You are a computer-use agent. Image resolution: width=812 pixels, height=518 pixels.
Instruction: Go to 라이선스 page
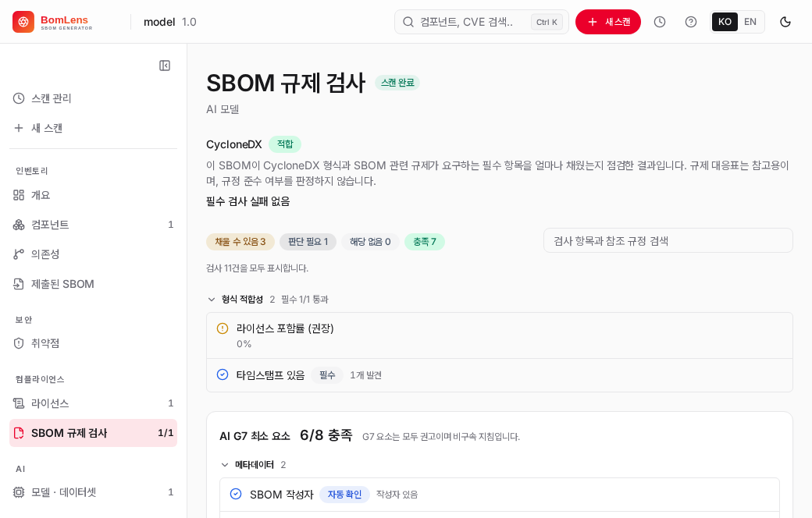[x=93, y=403]
